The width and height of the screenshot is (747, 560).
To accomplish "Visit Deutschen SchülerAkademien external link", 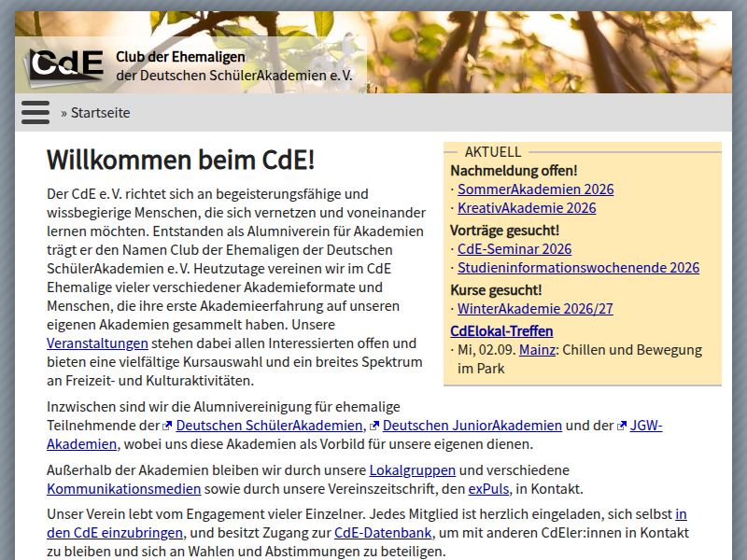I will tap(269, 426).
